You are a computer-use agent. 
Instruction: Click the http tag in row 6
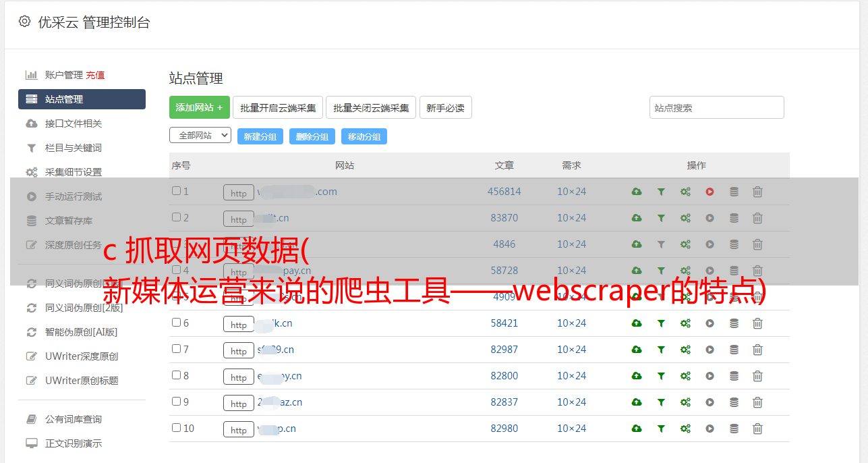(239, 325)
